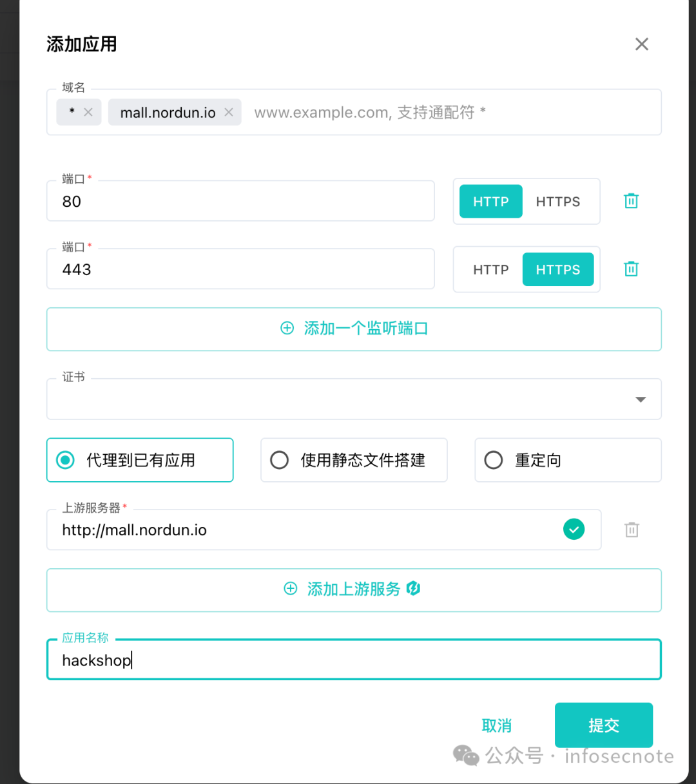Click the 应用名称 field containing hackshop
The image size is (696, 784).
[x=354, y=660]
